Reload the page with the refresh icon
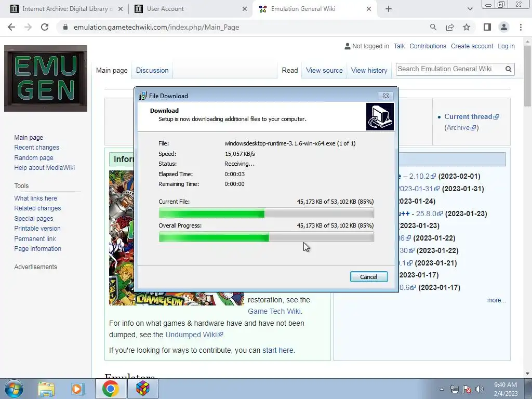Image resolution: width=532 pixels, height=399 pixels. click(x=45, y=27)
